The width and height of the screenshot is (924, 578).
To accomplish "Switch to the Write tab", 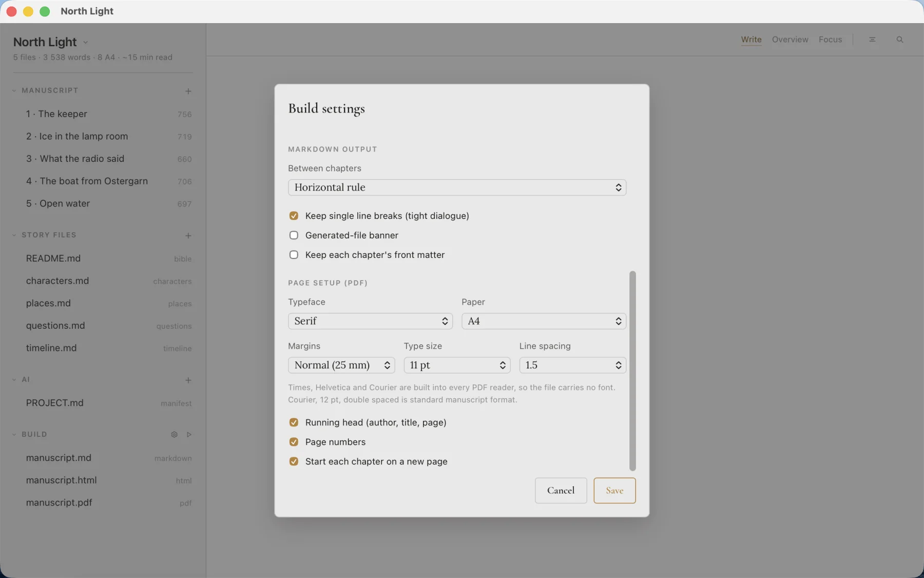I will coord(751,40).
